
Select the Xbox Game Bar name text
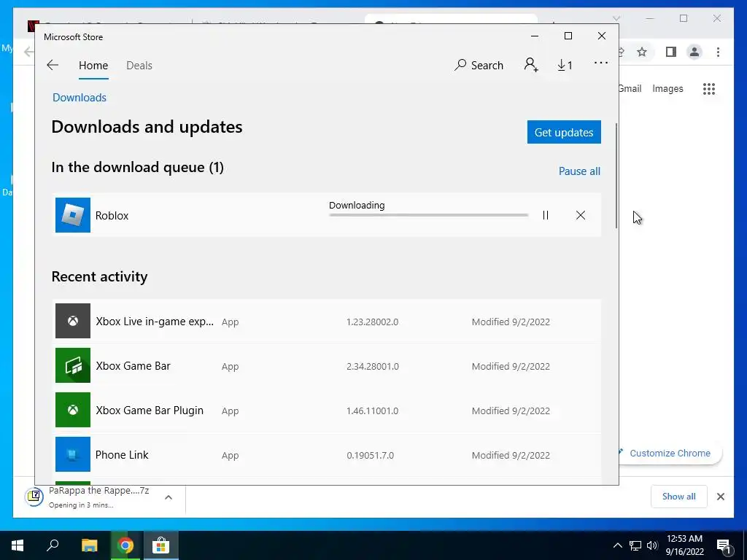tap(133, 366)
